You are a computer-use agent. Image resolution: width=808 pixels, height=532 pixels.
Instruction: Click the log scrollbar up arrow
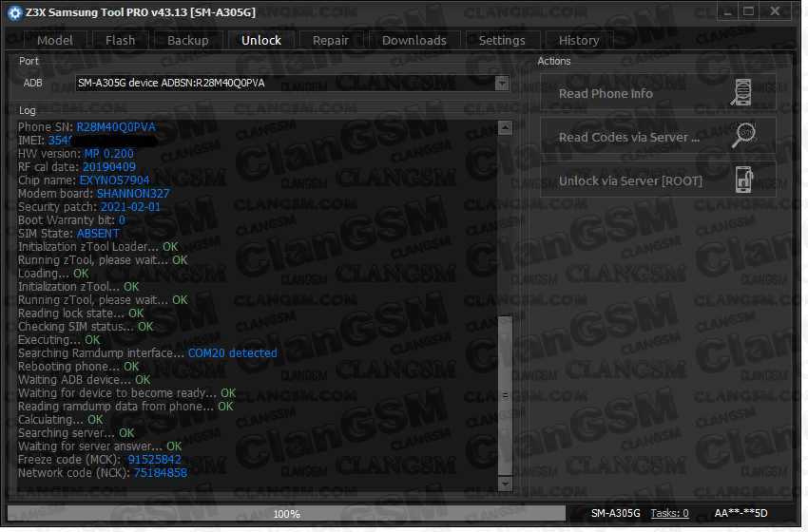pos(505,127)
